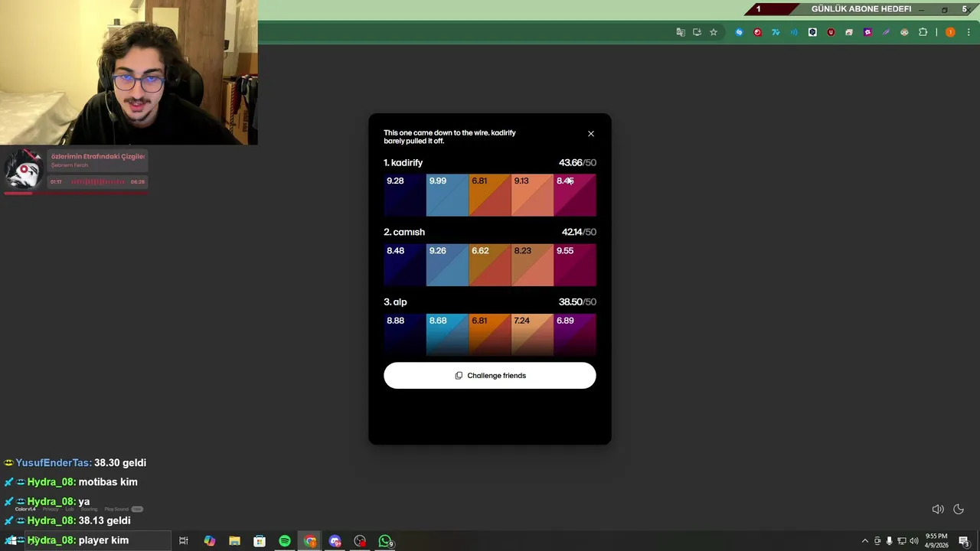Select alp's peach 7.24 swatch
The image size is (980, 551).
[532, 335]
